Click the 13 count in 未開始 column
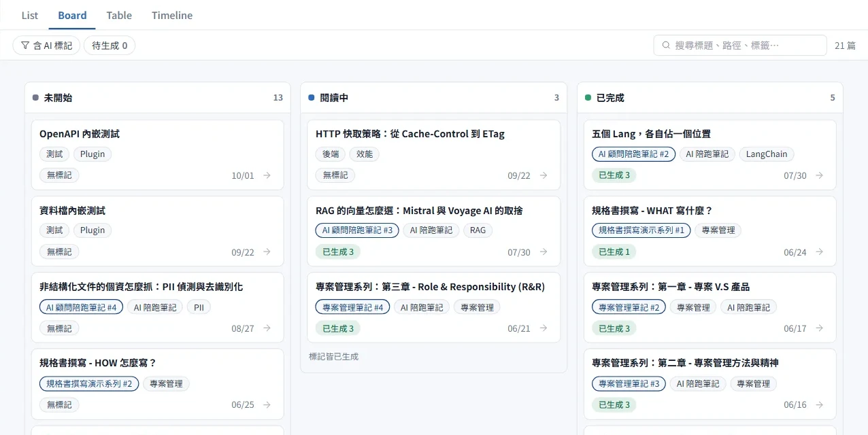Image resolution: width=868 pixels, height=435 pixels. coord(278,98)
